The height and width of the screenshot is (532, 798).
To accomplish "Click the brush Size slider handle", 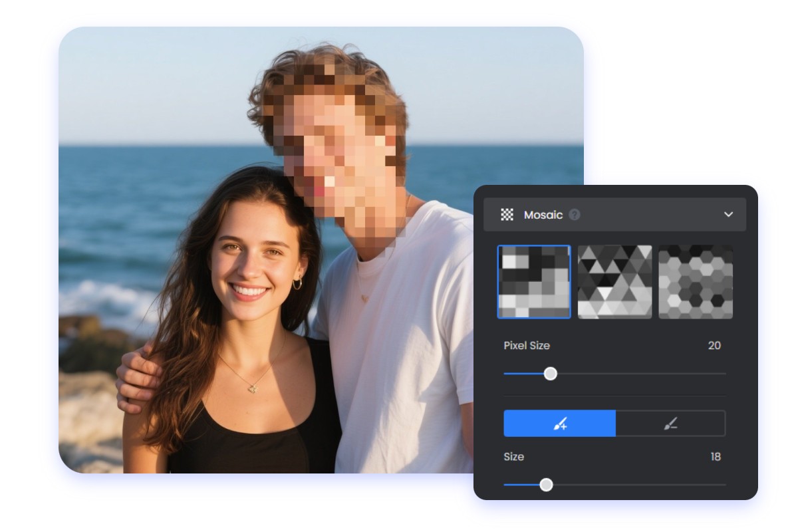I will (547, 485).
